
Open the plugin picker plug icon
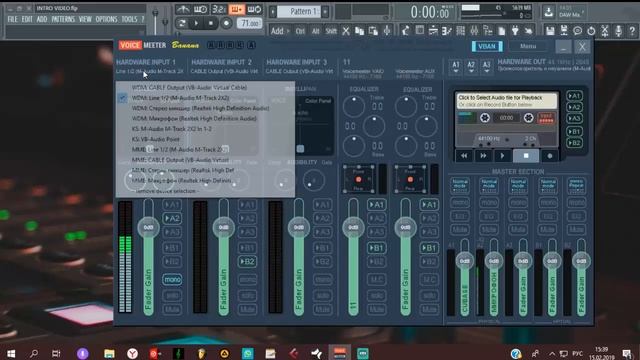pos(515,31)
